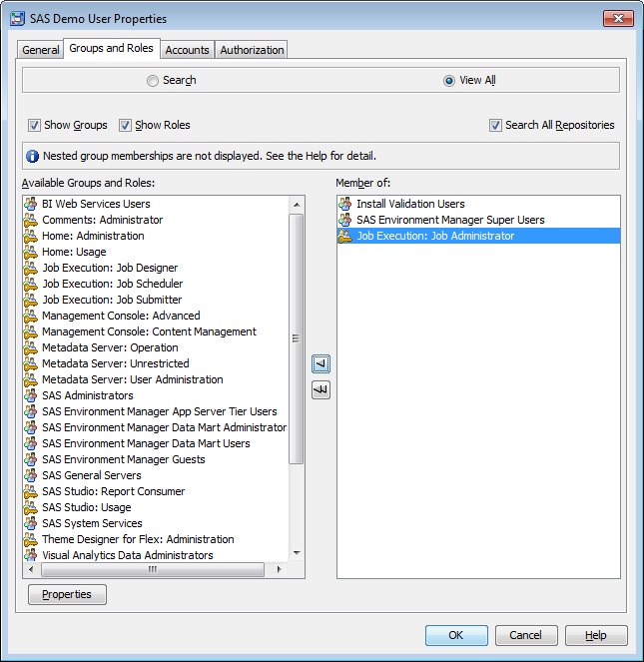Click the Cancel button
Image resolution: width=644 pixels, height=662 pixels.
[x=526, y=635]
